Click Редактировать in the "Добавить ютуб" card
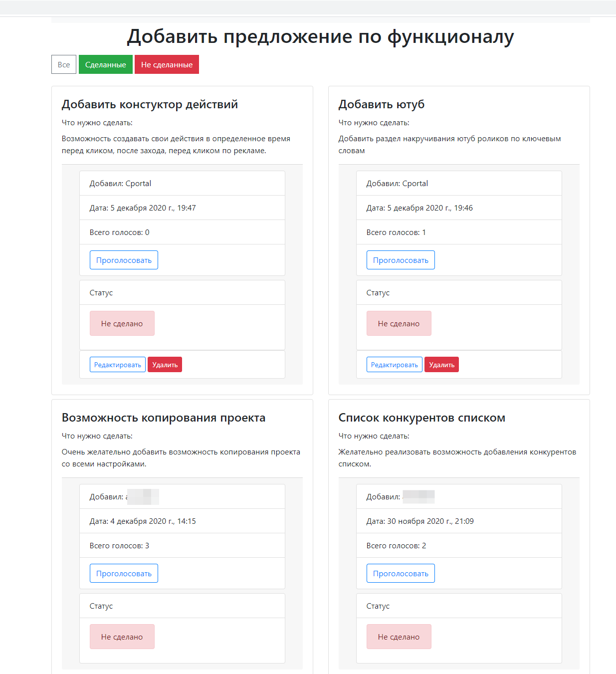Viewport: 616px width, 674px height. [395, 365]
